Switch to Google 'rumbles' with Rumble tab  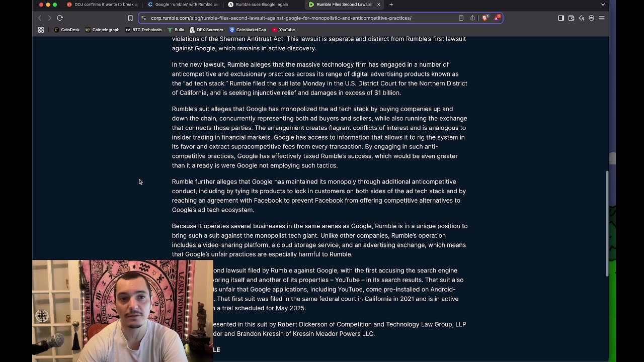point(183,5)
